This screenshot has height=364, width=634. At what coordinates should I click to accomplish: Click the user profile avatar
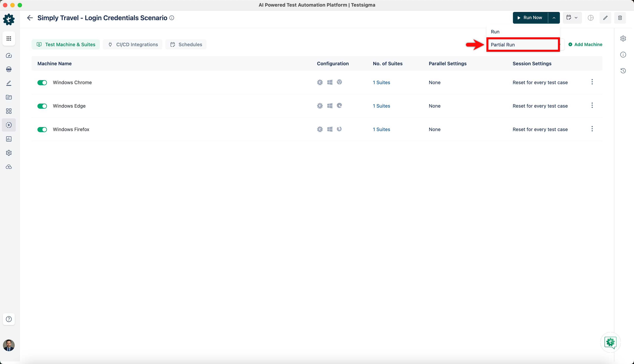point(9,345)
